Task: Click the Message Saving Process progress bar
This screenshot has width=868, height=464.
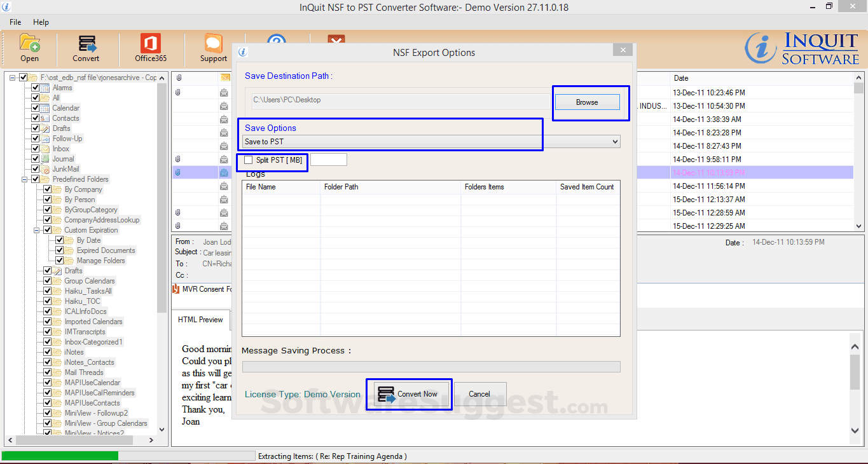Action: [431, 367]
